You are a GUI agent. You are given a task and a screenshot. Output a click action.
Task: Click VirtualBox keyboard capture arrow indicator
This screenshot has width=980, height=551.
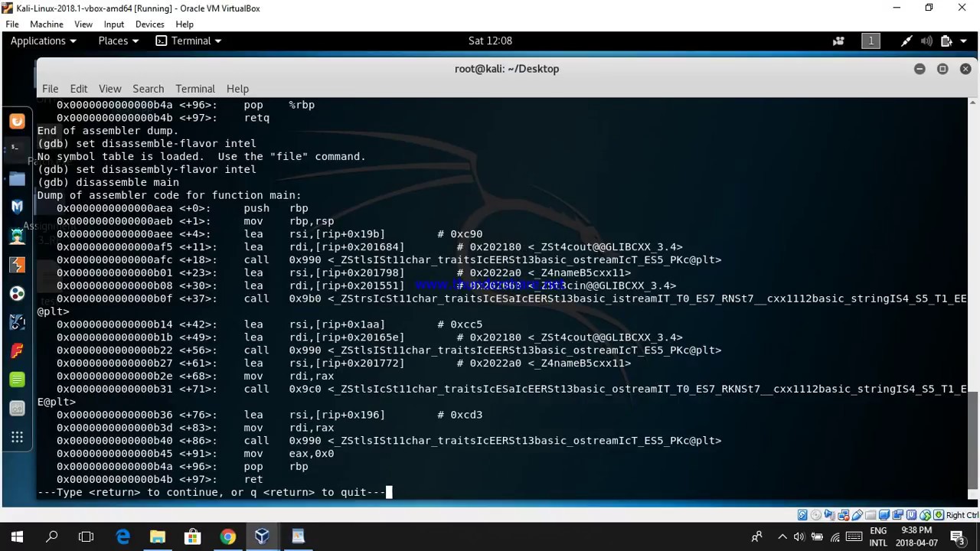[x=939, y=515]
